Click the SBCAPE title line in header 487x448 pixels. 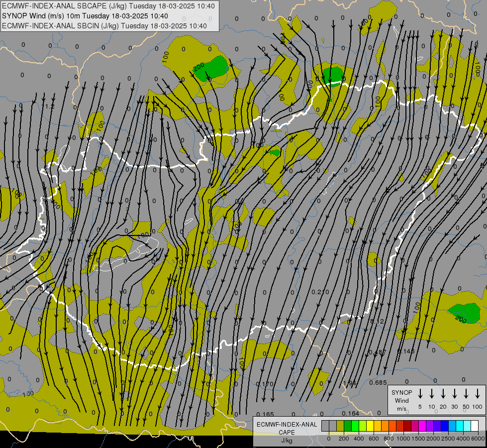tap(108, 6)
